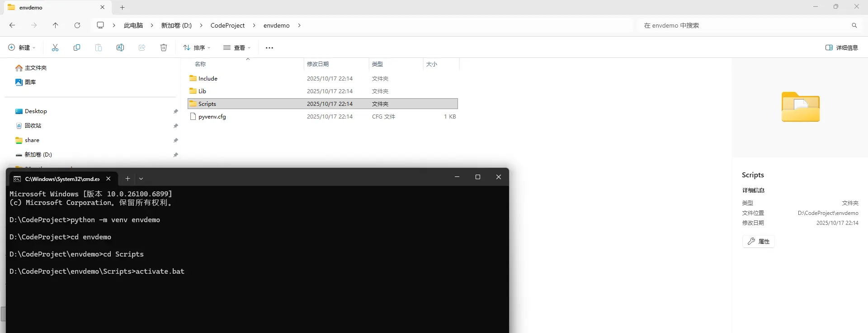Refresh the envdemo folder view

[x=77, y=25]
